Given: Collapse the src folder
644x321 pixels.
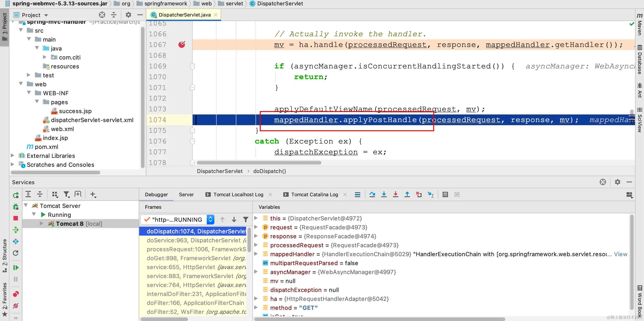Looking at the screenshot, I should coord(21,30).
